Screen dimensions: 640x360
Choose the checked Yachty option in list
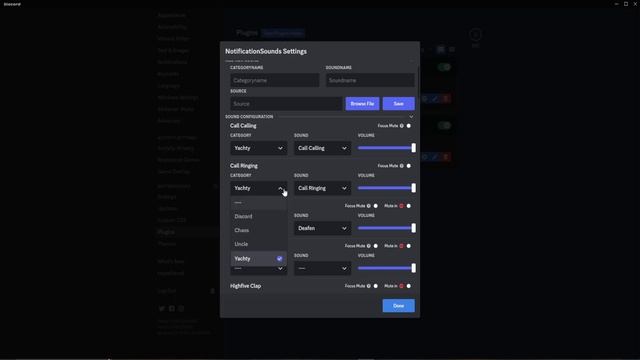pos(258,258)
